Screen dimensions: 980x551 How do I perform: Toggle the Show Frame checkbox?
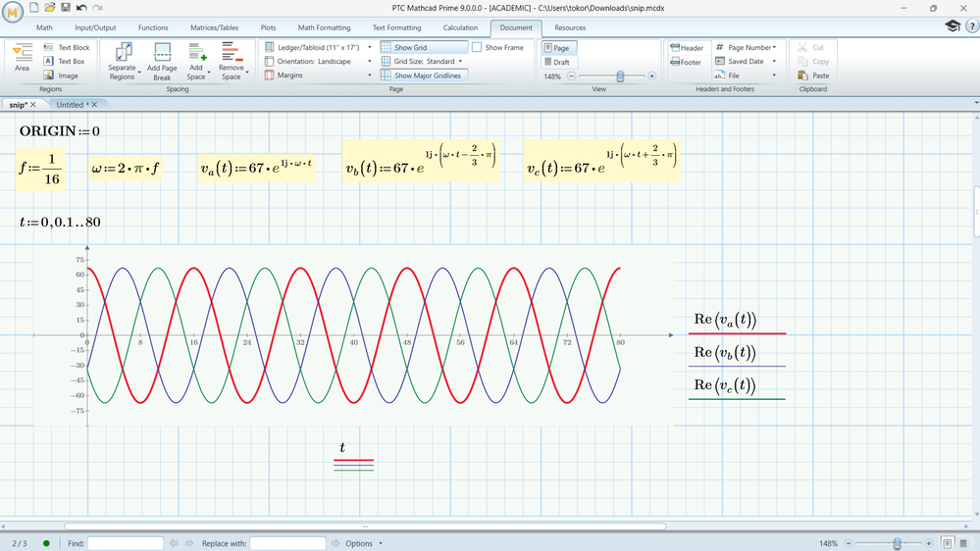pyautogui.click(x=477, y=47)
